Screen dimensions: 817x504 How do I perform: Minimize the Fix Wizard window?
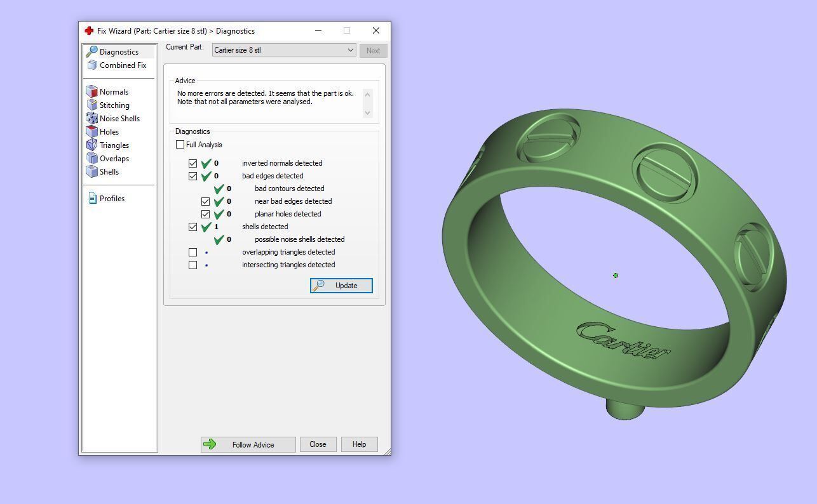pyautogui.click(x=318, y=30)
